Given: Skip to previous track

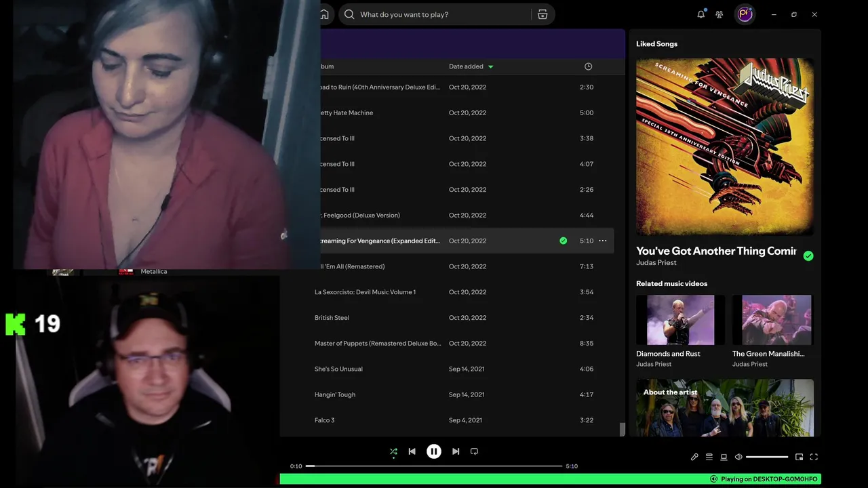Looking at the screenshot, I should tap(412, 451).
